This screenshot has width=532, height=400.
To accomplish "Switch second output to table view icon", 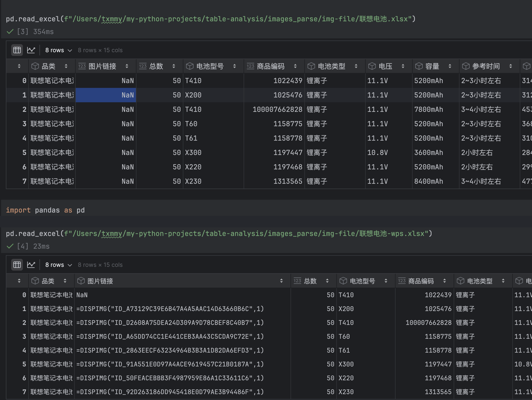I will pyautogui.click(x=17, y=265).
